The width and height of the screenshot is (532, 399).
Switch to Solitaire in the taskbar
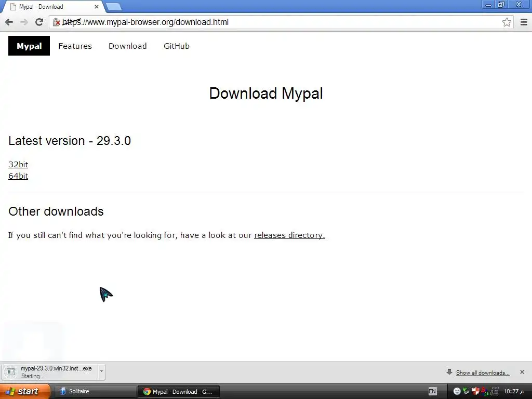95,391
